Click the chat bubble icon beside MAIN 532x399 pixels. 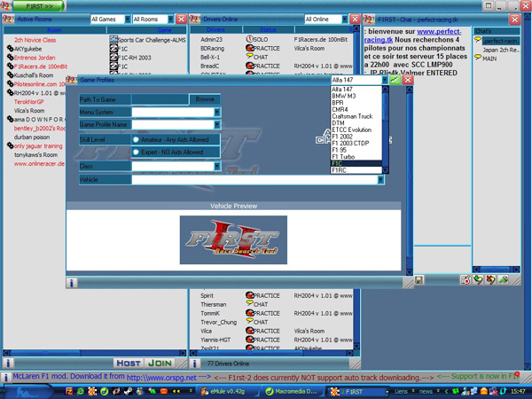(x=478, y=58)
